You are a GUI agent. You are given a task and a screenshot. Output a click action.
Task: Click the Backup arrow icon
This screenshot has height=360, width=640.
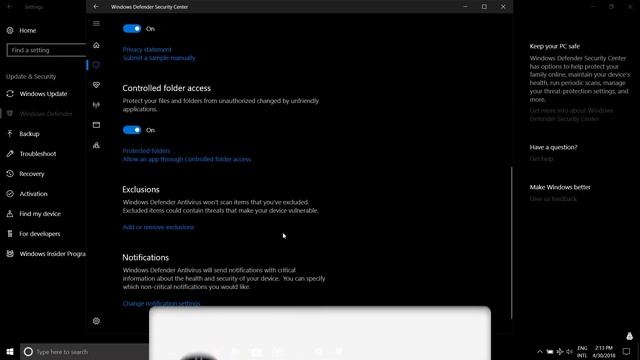[x=10, y=134]
